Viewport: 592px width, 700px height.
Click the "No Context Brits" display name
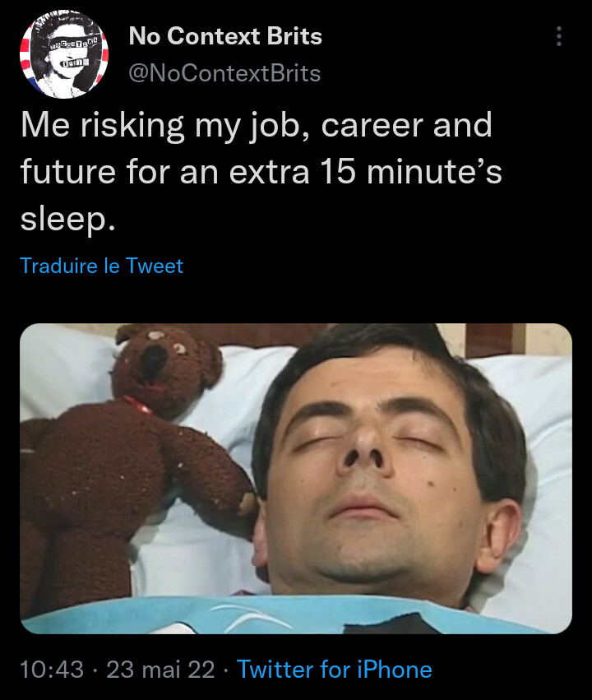[x=224, y=37]
